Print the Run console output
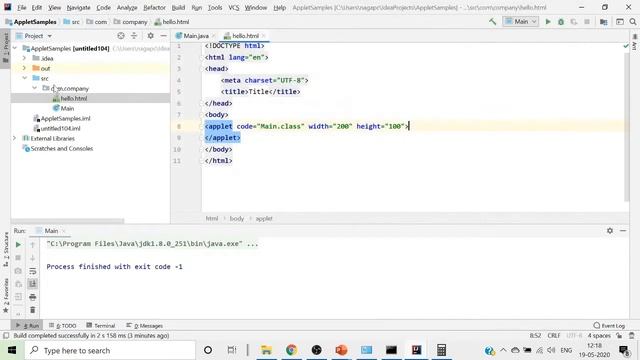The image size is (640, 360). (x=33, y=297)
